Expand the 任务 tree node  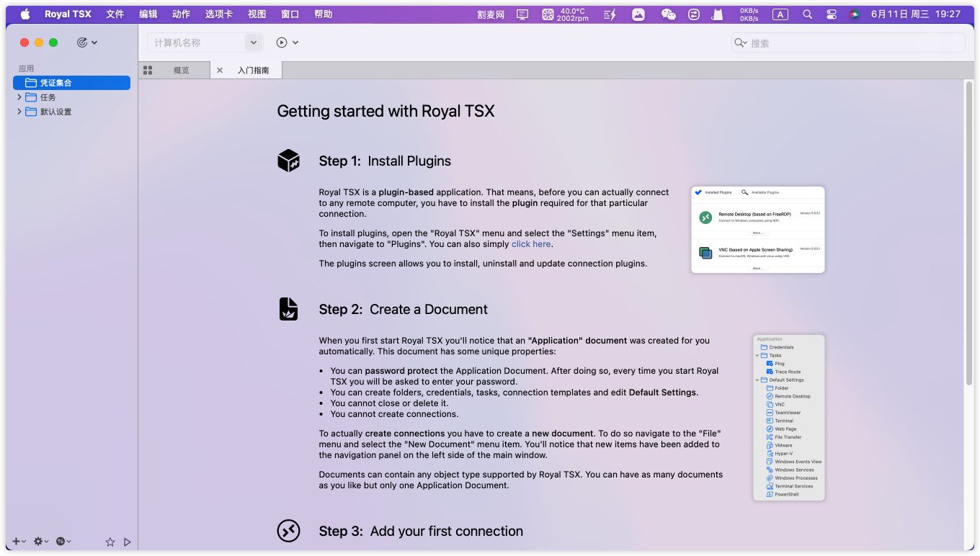pos(19,97)
